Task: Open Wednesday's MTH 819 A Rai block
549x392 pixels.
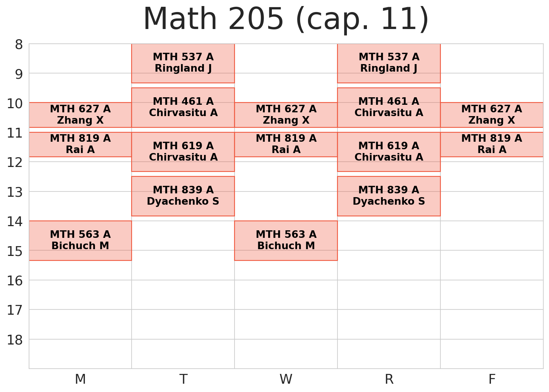Action: pyautogui.click(x=286, y=144)
